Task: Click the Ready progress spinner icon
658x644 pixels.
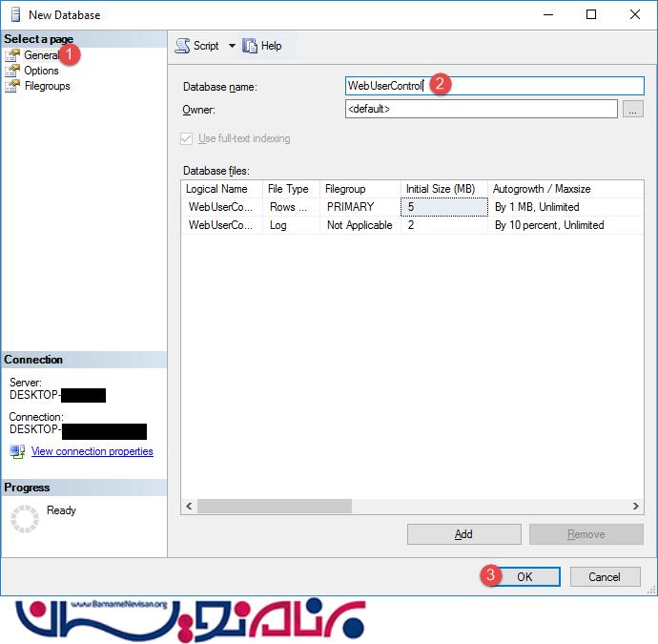Action: click(25, 519)
